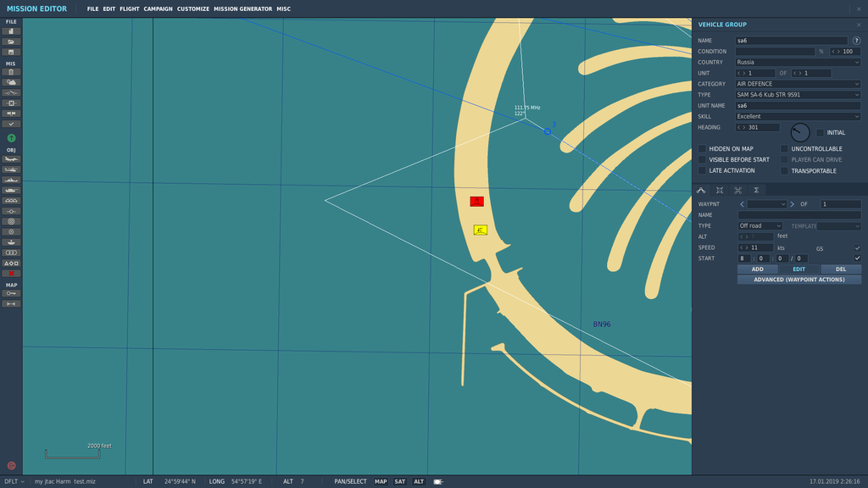The width and height of the screenshot is (868, 488).
Task: Click the airplane group icon in OBJ toolbar
Action: click(12, 159)
